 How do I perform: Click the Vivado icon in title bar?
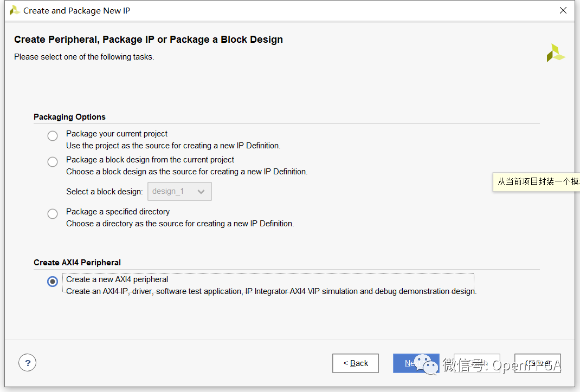(x=15, y=10)
